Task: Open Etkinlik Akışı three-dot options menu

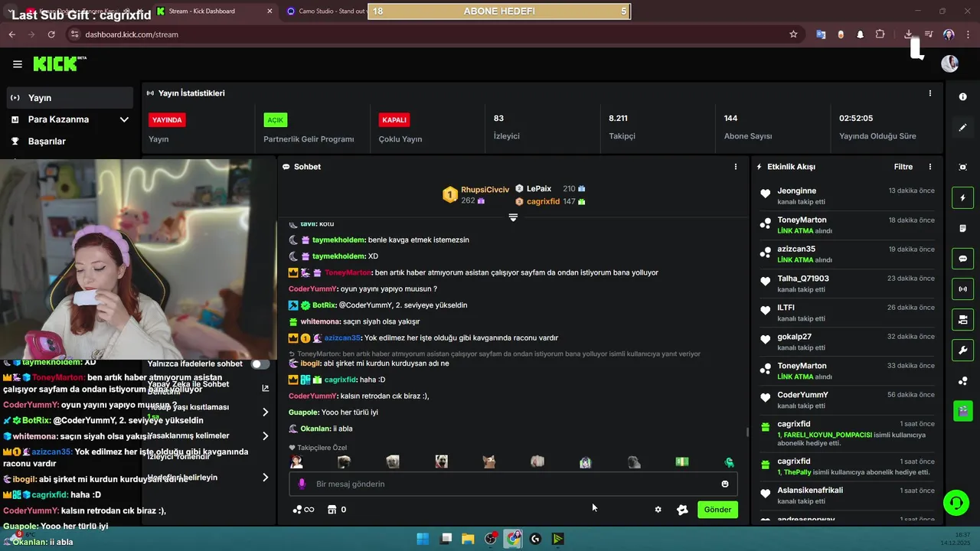Action: click(930, 167)
